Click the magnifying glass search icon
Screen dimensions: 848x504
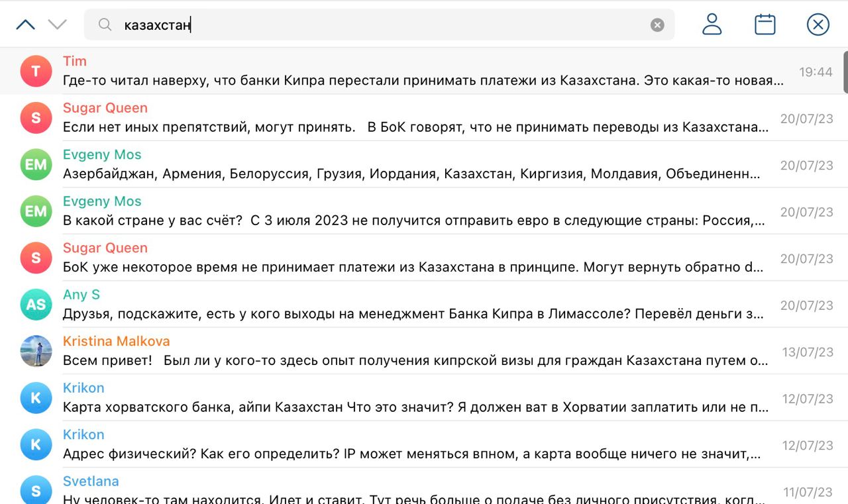tap(105, 25)
